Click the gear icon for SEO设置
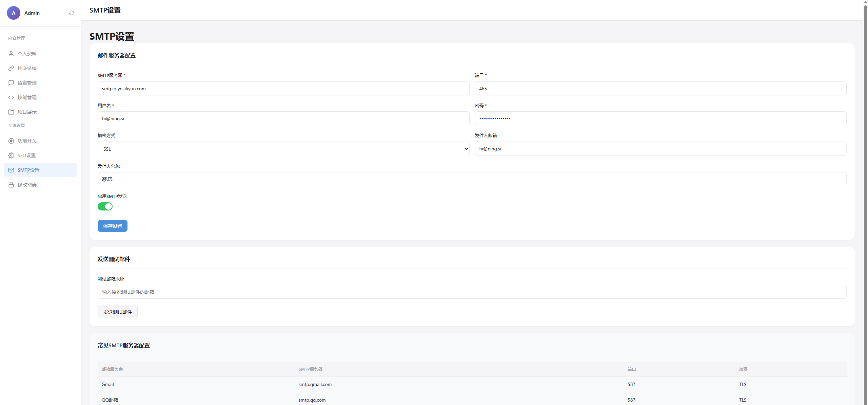The height and width of the screenshot is (405, 868). (11, 155)
